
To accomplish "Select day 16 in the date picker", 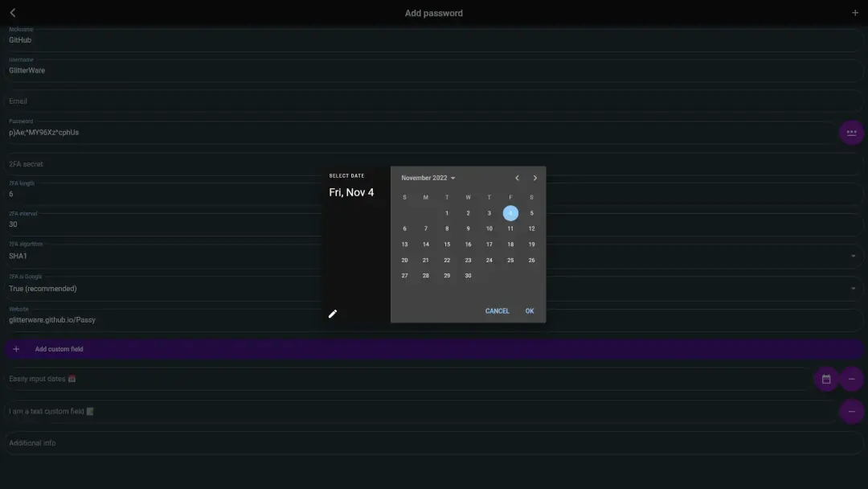I will [x=468, y=244].
